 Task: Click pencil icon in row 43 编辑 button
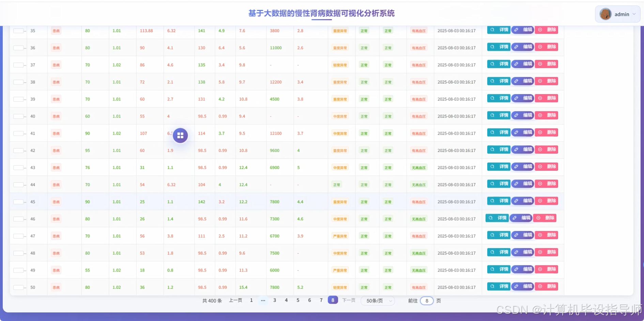[x=516, y=167]
